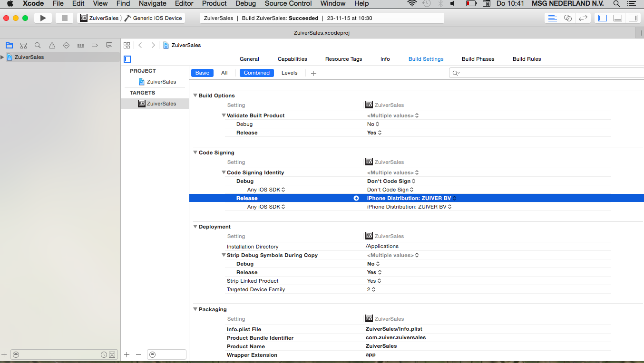Screen dimensions: 644x363
Task: Open the Source Control menu
Action: pos(288,3)
